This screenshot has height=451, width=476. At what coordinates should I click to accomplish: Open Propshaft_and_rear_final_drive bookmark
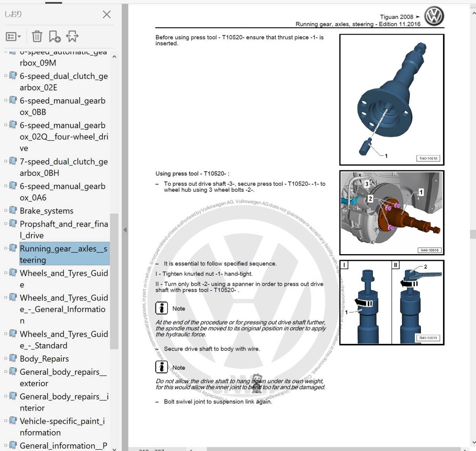pyautogui.click(x=64, y=229)
